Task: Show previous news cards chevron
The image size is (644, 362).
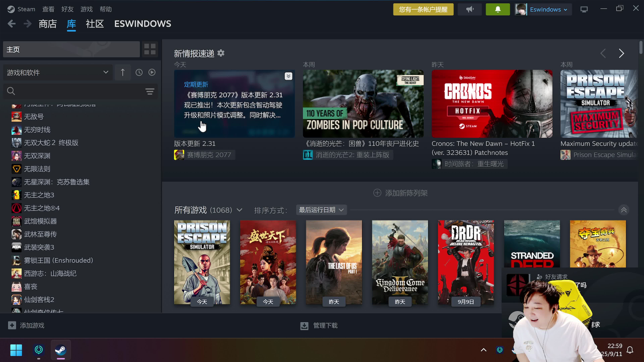Action: [603, 53]
